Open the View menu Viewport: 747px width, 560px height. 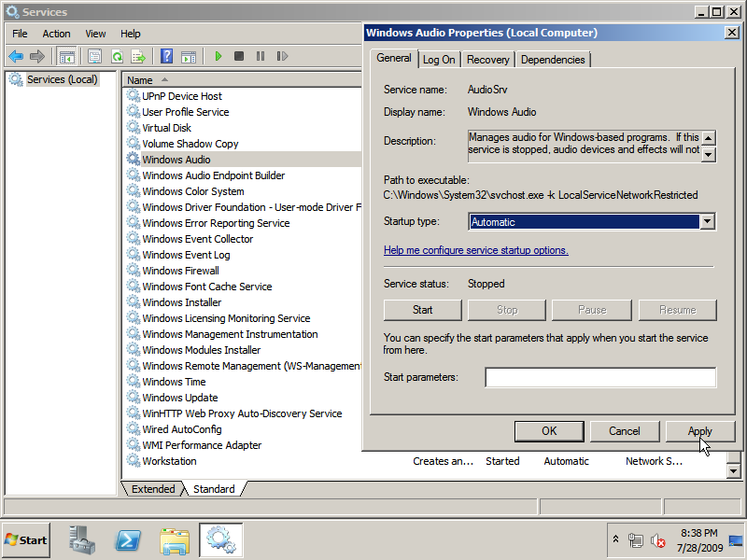(95, 34)
